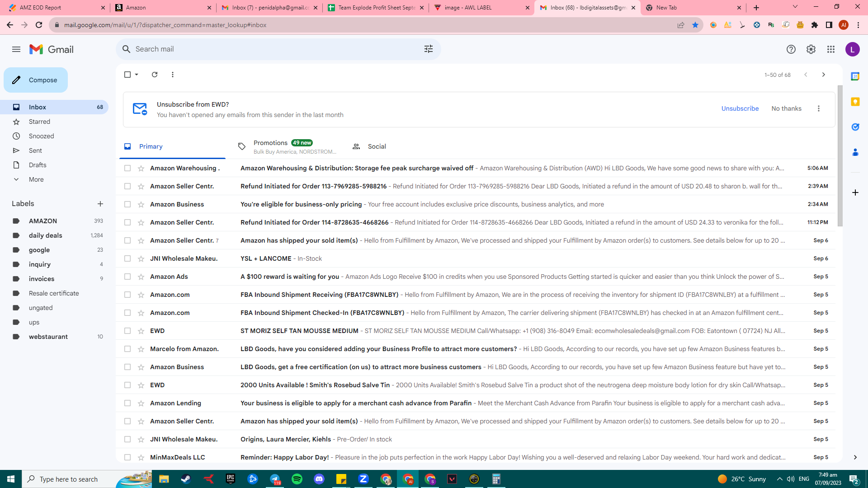Select the Origins, Laura Mercier email checkbox

coord(127,439)
